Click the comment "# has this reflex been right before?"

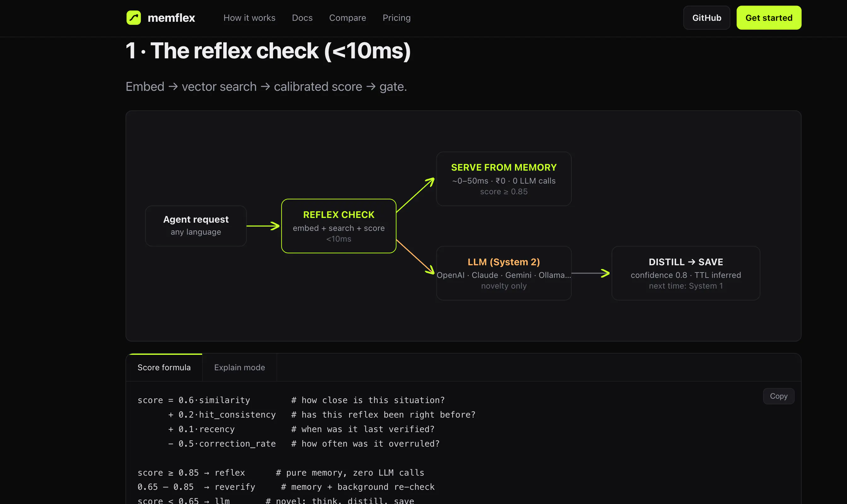pyautogui.click(x=383, y=415)
